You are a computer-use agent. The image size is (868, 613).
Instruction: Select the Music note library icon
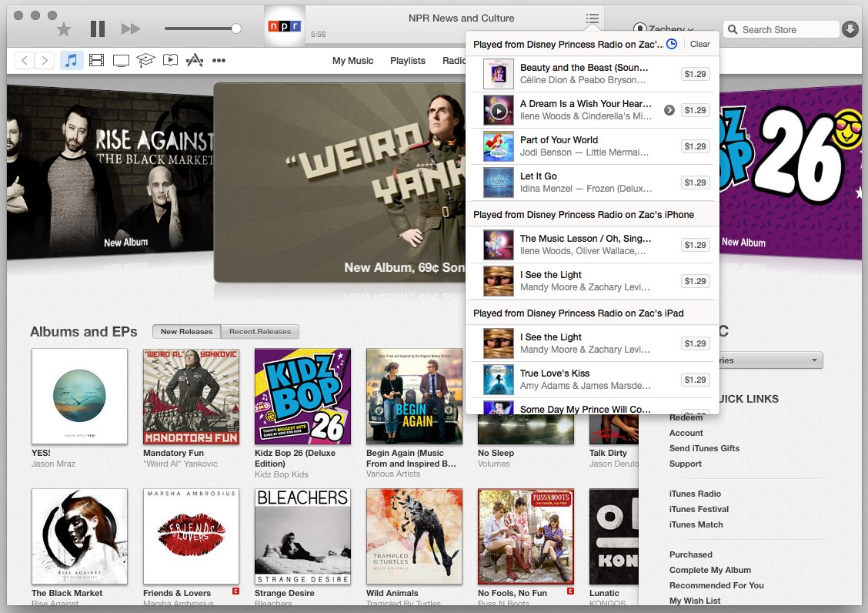point(72,60)
